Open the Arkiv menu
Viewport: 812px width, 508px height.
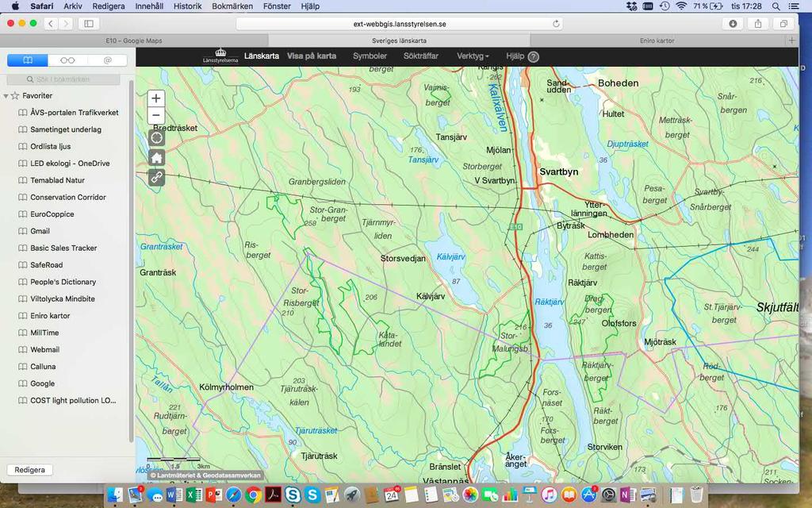pos(73,6)
